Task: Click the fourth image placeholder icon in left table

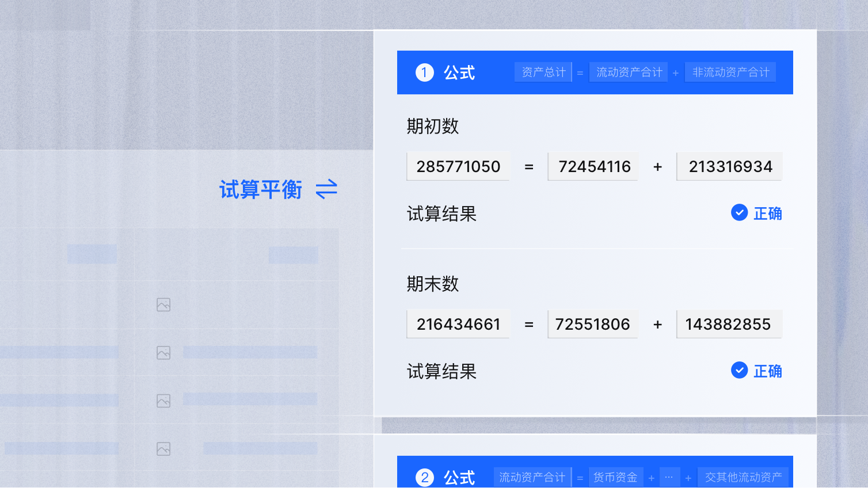Action: click(163, 449)
